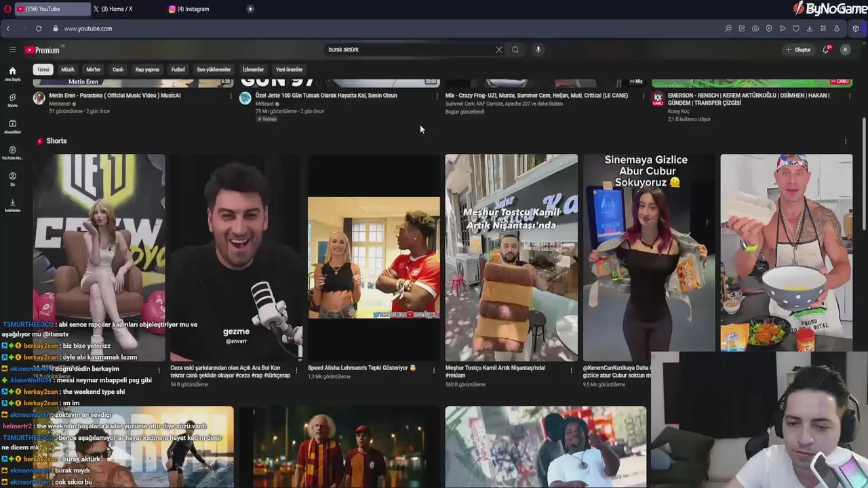Screen dimensions: 868x488
Task: Open Opera downloads icon
Action: pyautogui.click(x=810, y=28)
